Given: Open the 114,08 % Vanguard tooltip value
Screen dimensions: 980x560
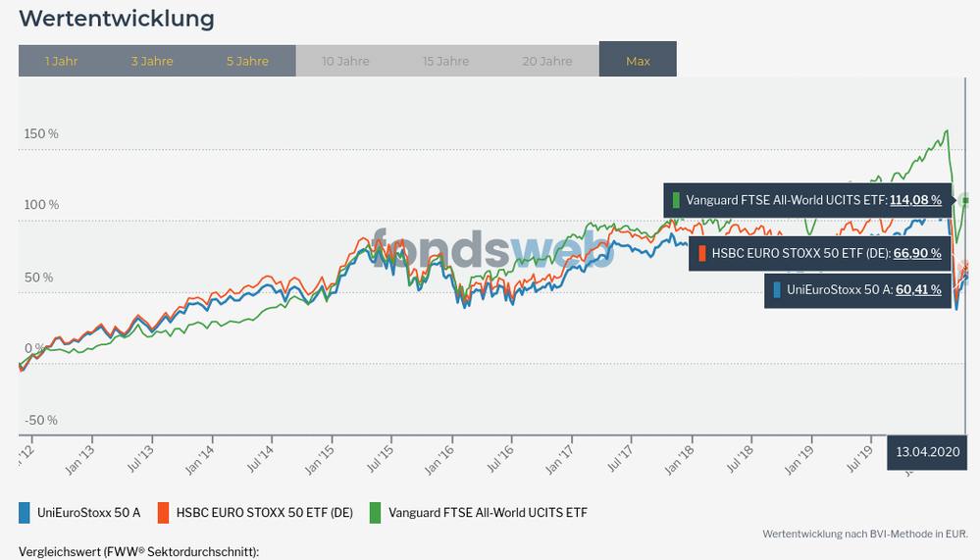Looking at the screenshot, I should pyautogui.click(x=915, y=200).
